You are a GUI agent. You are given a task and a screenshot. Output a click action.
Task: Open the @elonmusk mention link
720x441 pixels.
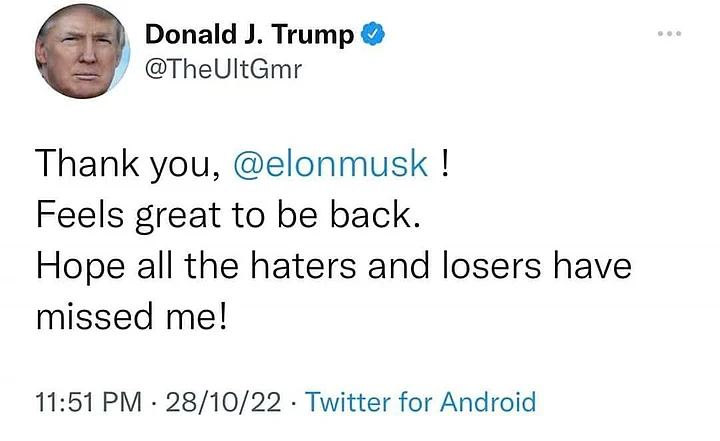coord(330,165)
